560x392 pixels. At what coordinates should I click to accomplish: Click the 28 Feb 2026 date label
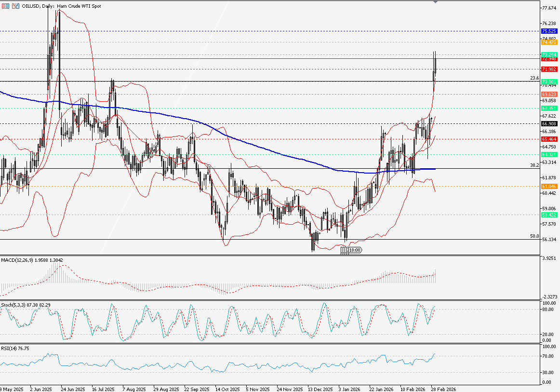[x=443, y=388]
